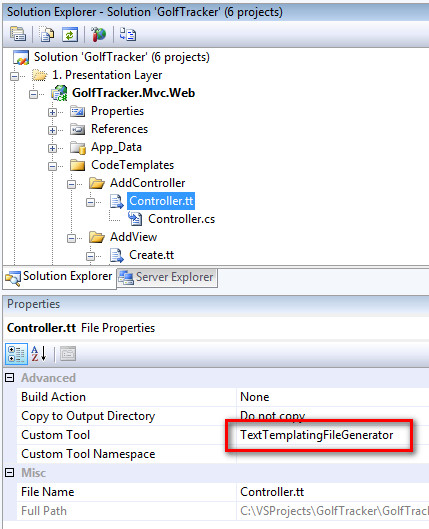This screenshot has height=529, width=429.
Task: Collapse the CodeTemplates folder node
Action: click(52, 166)
